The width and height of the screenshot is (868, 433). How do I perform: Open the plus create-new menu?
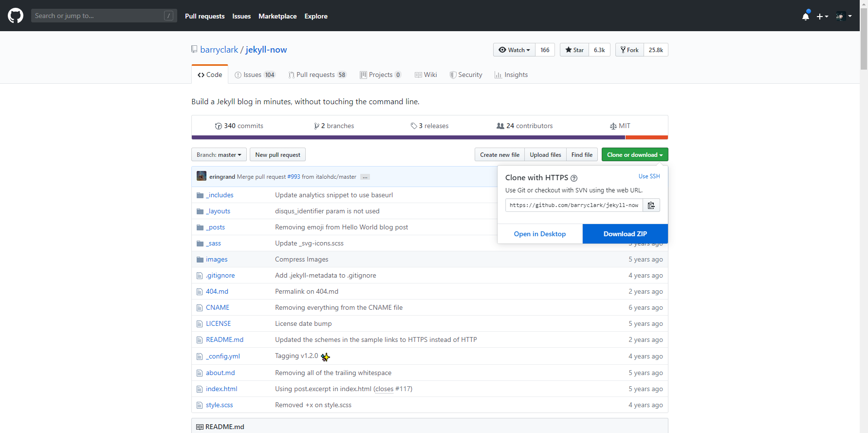(x=822, y=16)
